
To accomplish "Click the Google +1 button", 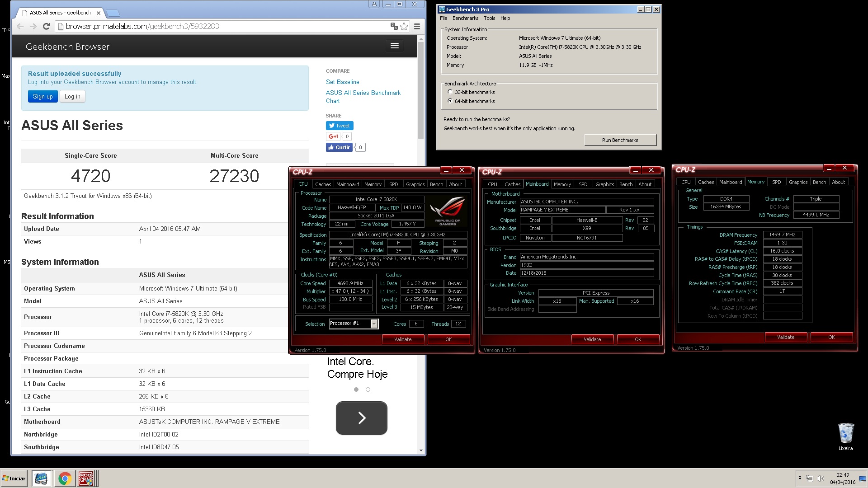I will pos(333,136).
